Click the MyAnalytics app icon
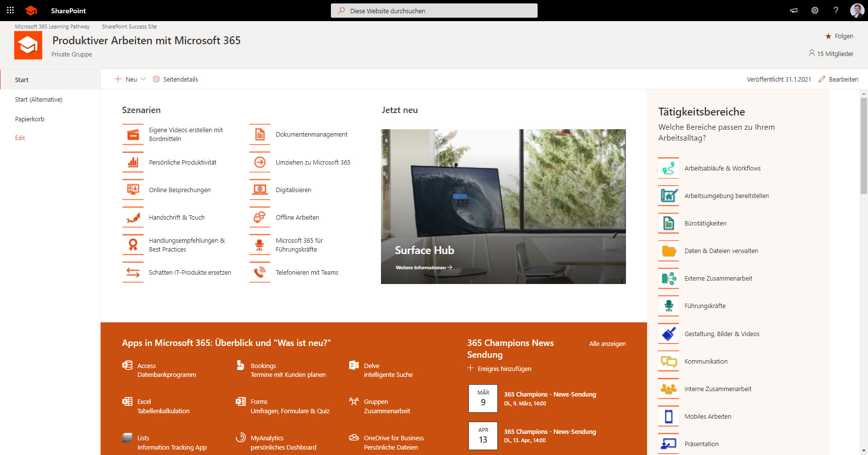 (241, 437)
